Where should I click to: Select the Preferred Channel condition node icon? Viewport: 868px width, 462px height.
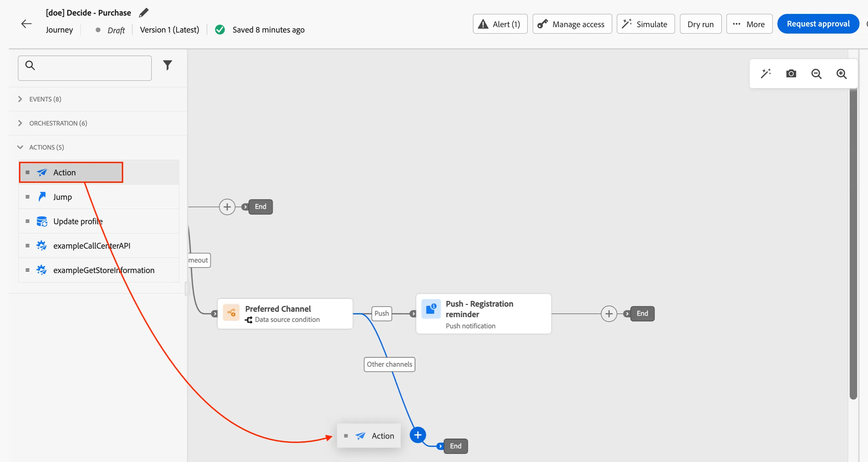pyautogui.click(x=231, y=313)
